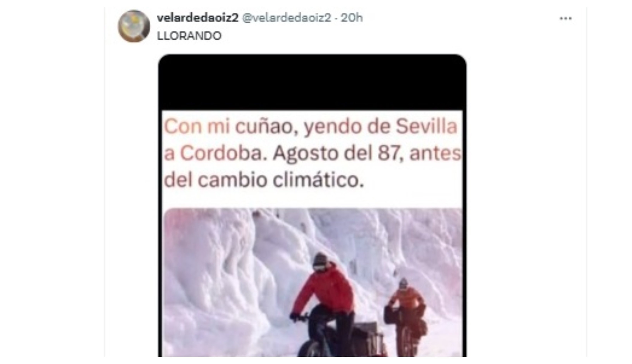
Task: Click the word Sevilla in the caption
Action: point(427,126)
